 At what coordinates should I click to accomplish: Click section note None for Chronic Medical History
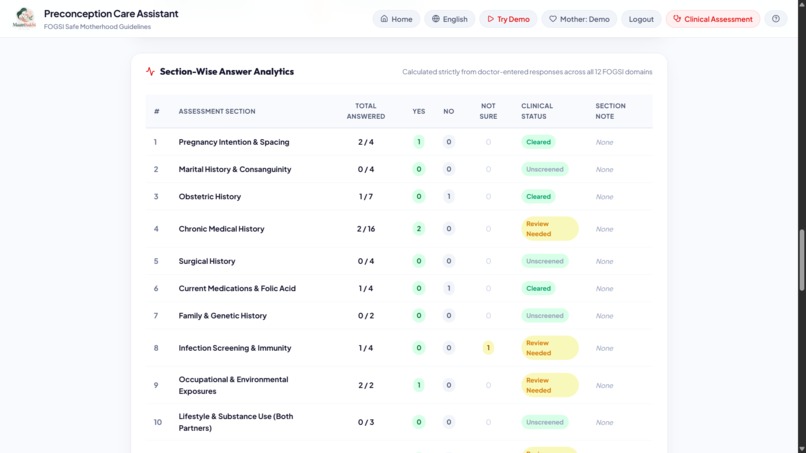point(604,229)
